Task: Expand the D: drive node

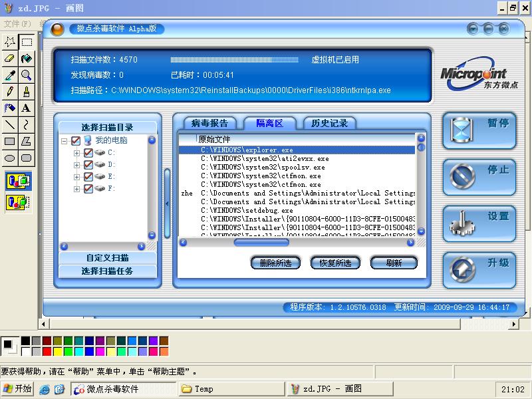Action: (76, 165)
